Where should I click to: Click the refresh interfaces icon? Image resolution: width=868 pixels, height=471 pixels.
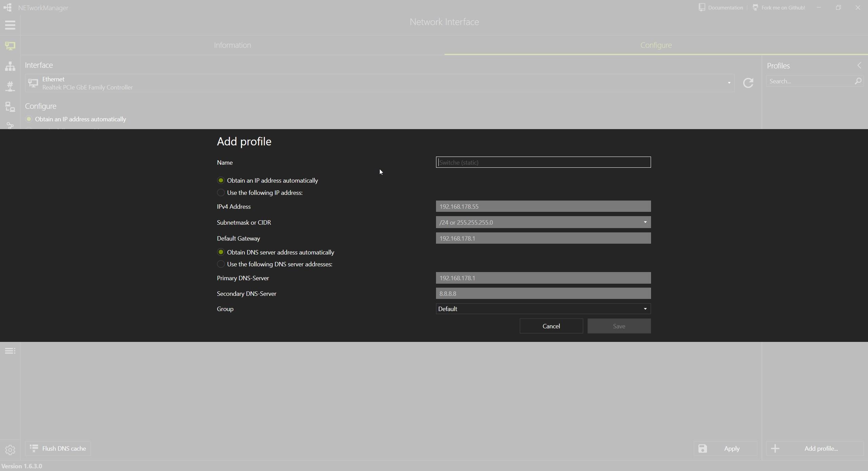point(748,83)
